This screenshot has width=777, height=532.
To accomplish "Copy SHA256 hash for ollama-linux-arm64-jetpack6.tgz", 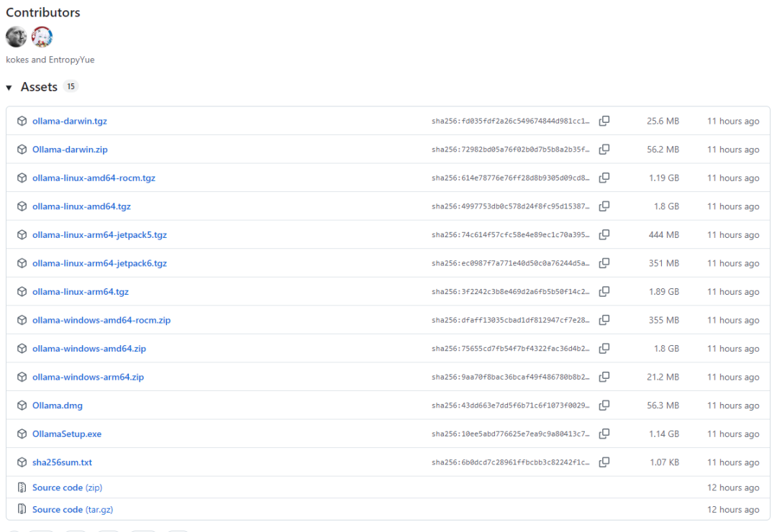I will tap(604, 263).
